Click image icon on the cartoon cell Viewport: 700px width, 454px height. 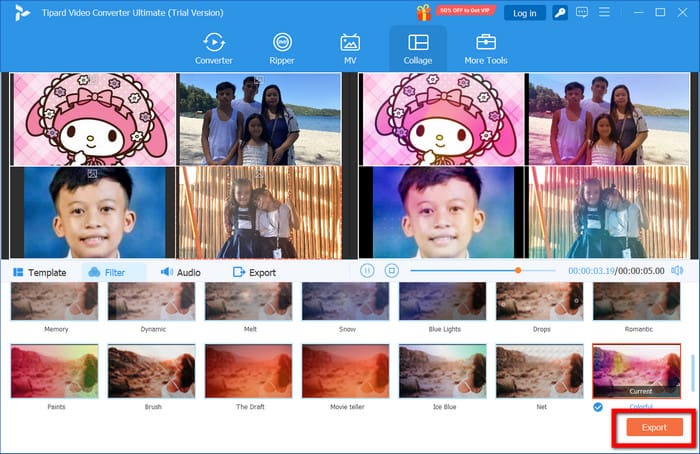[x=92, y=80]
